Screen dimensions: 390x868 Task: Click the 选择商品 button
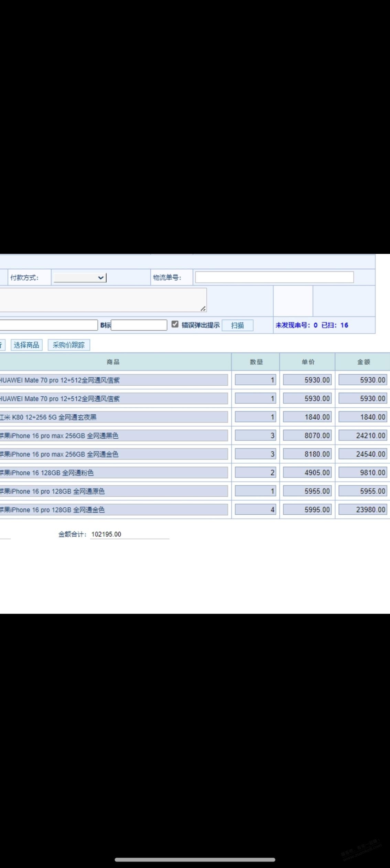coord(26,345)
